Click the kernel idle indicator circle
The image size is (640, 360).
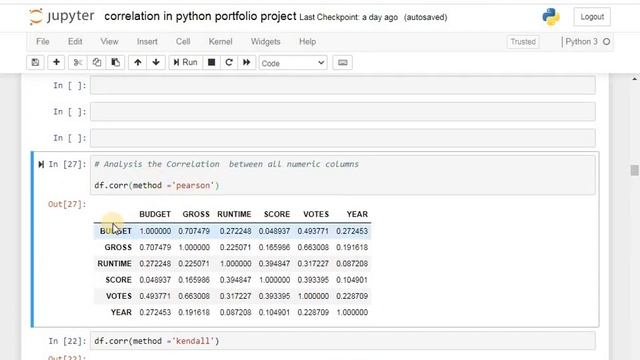[x=607, y=42]
